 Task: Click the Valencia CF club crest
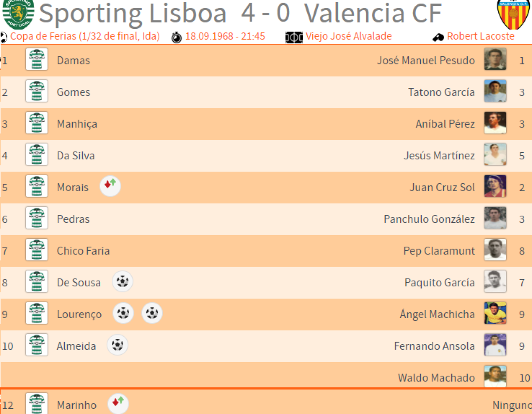509,14
